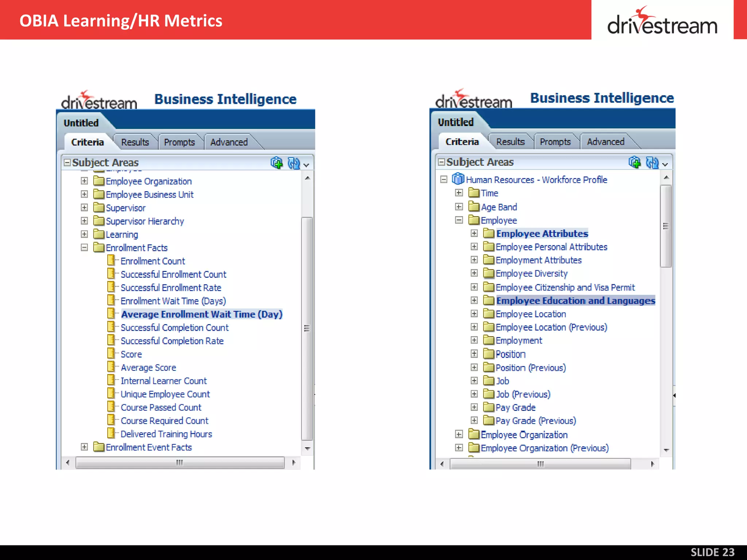Click Untitled analysis title in left window
Image resolution: width=747 pixels, height=560 pixels.
(81, 123)
